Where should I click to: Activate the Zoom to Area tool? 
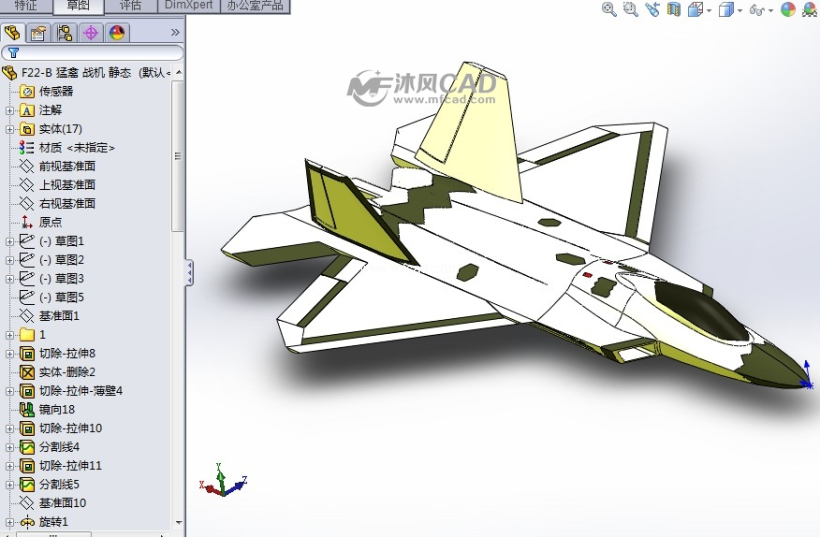click(631, 9)
